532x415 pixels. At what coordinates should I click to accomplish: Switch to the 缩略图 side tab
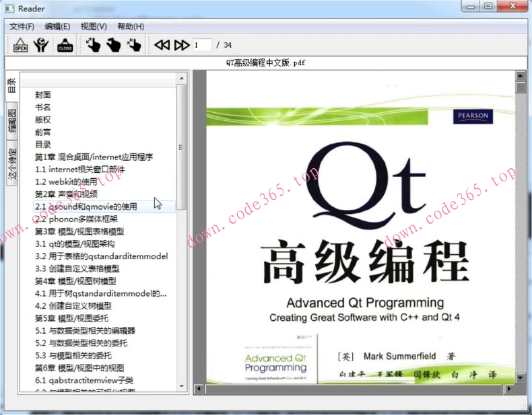11,120
